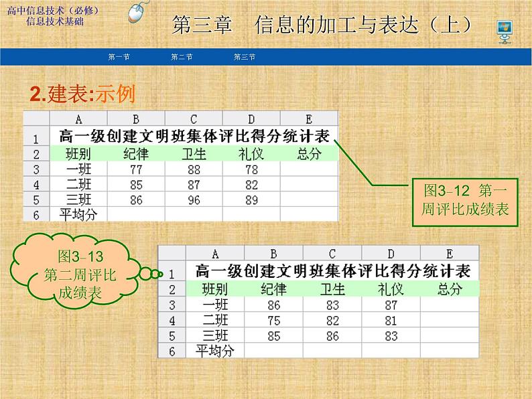Select cell with value 89
532x399 pixels.
tap(251, 199)
